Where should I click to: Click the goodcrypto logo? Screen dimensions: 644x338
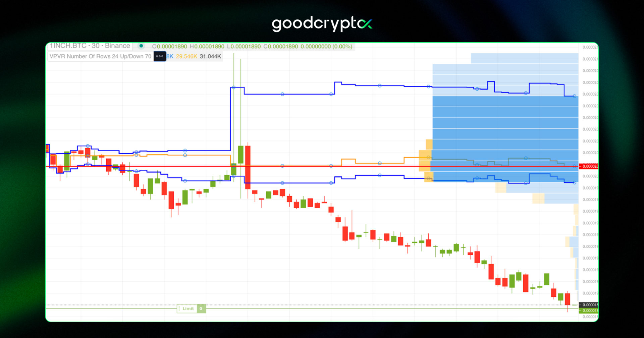pyautogui.click(x=322, y=24)
